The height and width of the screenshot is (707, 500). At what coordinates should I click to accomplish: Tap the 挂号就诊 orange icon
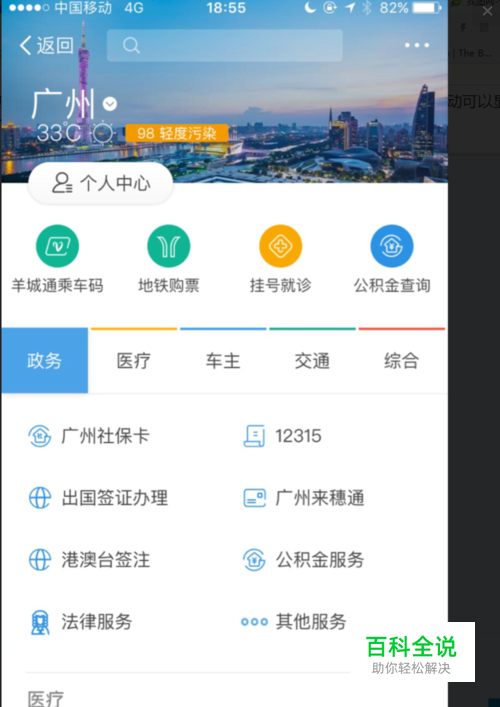pos(280,246)
